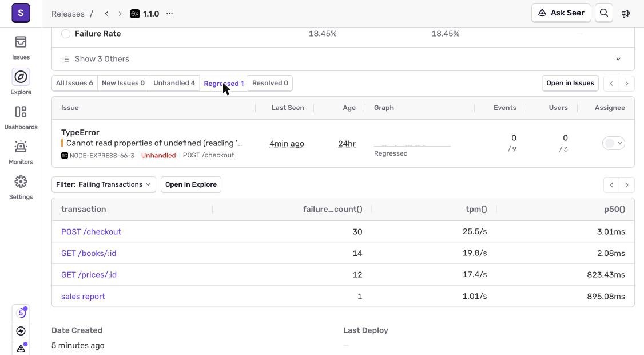Go to Issues in sidebar
This screenshot has width=644, height=355.
(21, 48)
